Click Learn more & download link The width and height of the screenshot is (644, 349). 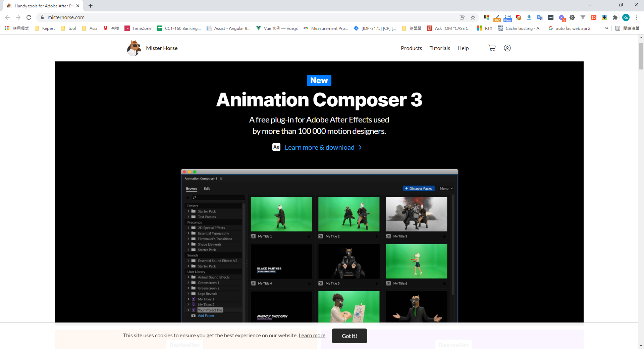[319, 147]
